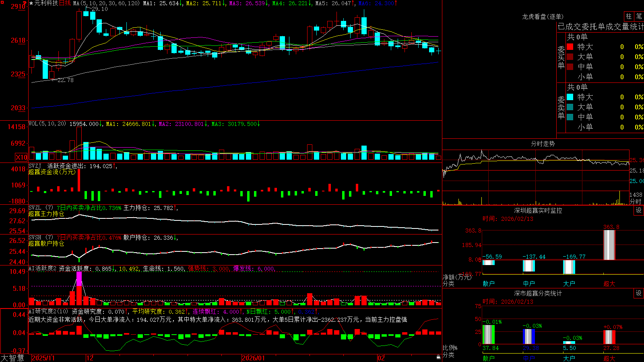Click the 7日内买卖净占比0.736% text
The width and height of the screenshot is (644, 362).
coord(89,208)
